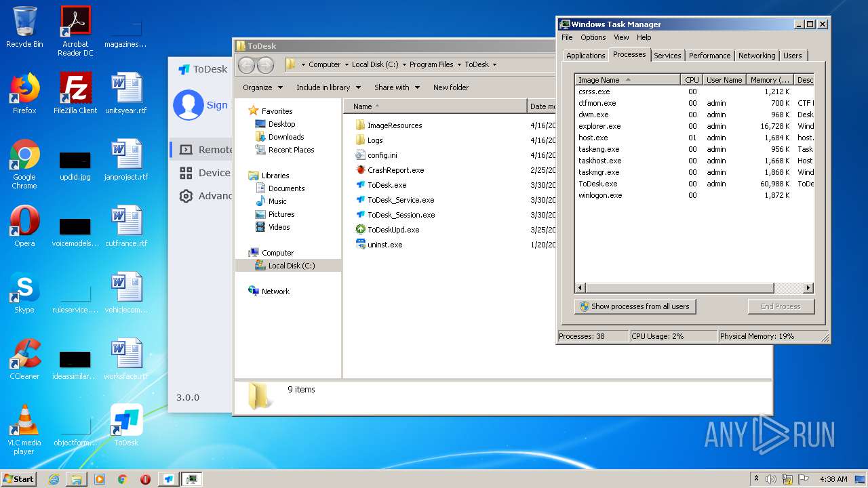Switch to Networking tab
This screenshot has height=488, width=868.
pyautogui.click(x=757, y=56)
